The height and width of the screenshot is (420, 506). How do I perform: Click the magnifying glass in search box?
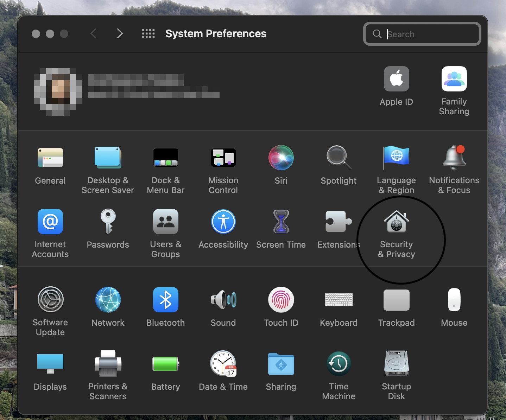click(377, 34)
